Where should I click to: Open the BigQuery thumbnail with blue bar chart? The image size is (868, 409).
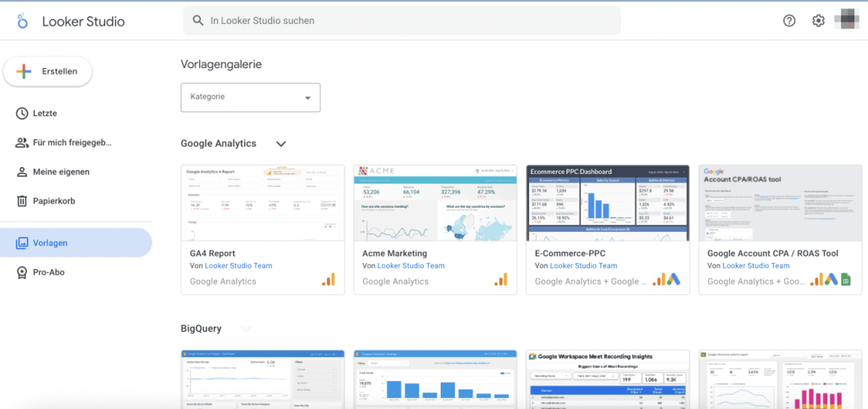click(x=435, y=379)
